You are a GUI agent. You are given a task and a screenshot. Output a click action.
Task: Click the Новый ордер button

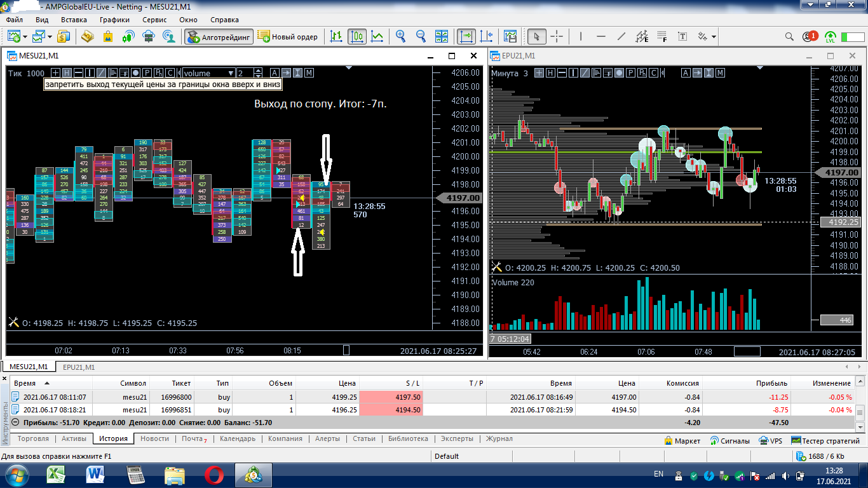pos(288,36)
